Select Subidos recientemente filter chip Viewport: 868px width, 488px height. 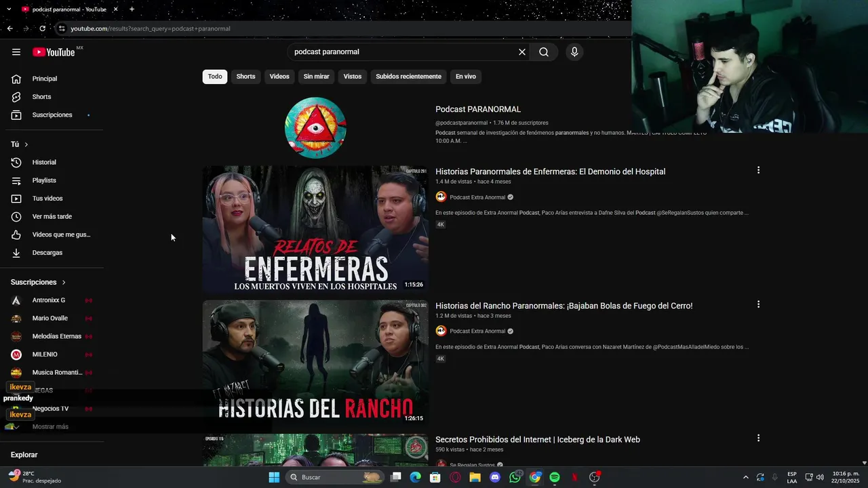click(x=408, y=77)
